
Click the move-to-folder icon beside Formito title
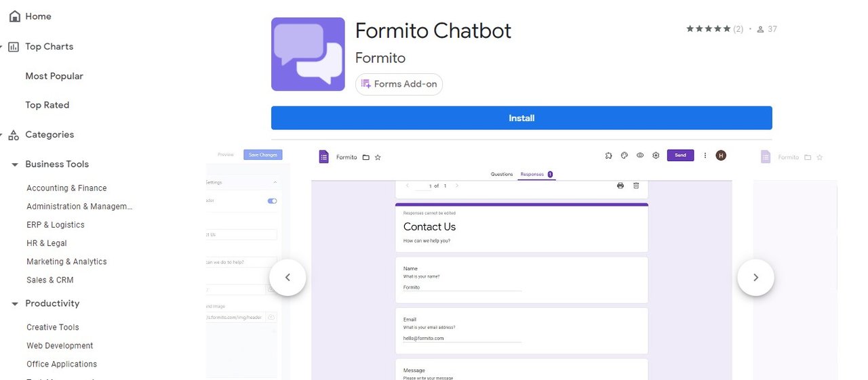(x=366, y=157)
